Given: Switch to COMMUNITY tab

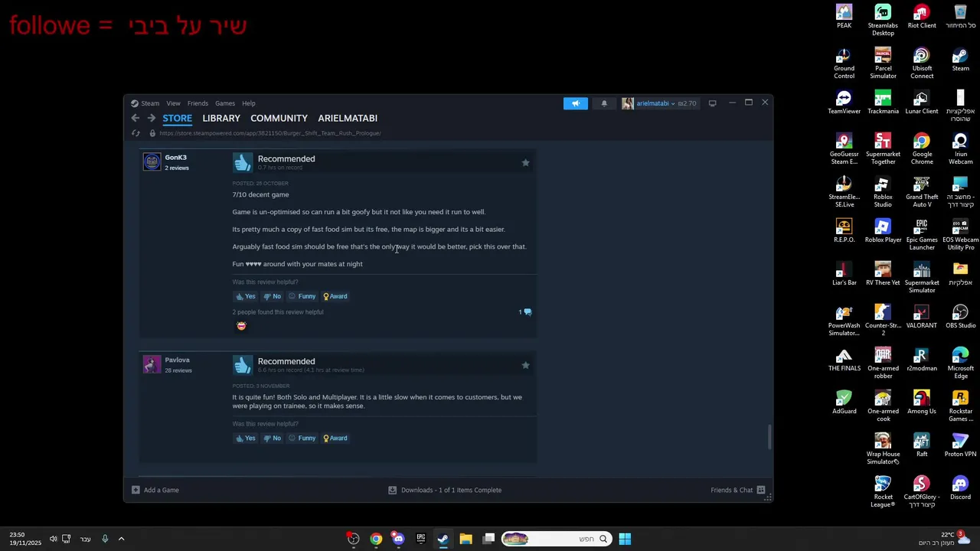Looking at the screenshot, I should coord(279,118).
